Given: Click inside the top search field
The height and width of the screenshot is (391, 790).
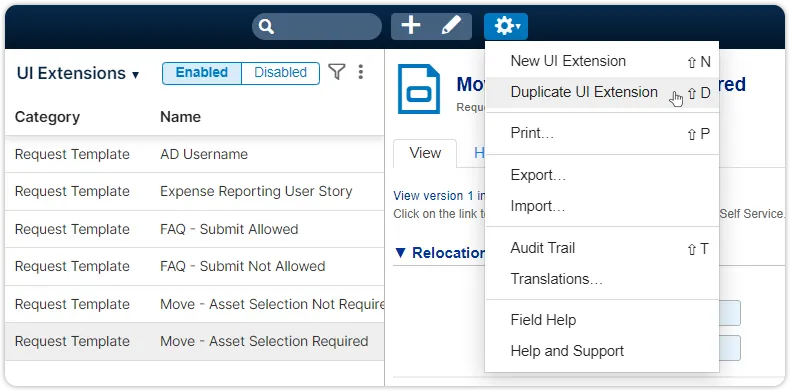Looking at the screenshot, I should click(x=317, y=26).
